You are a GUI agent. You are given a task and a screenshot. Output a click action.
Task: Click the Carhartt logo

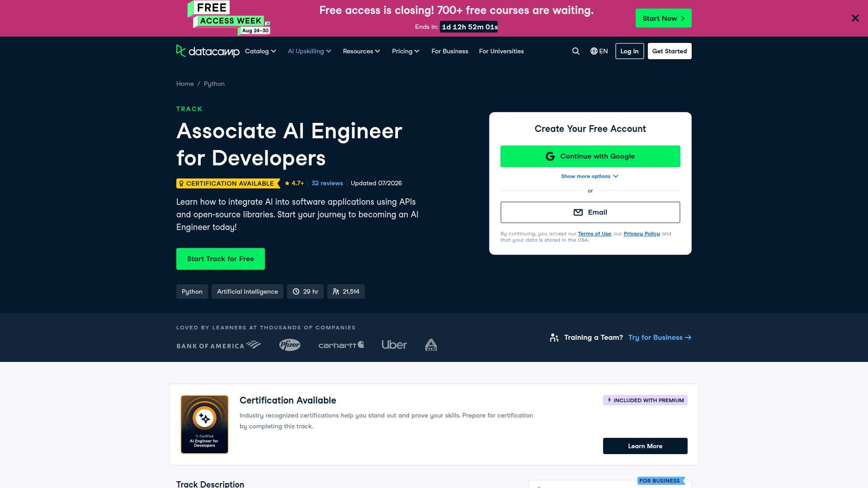(341, 345)
